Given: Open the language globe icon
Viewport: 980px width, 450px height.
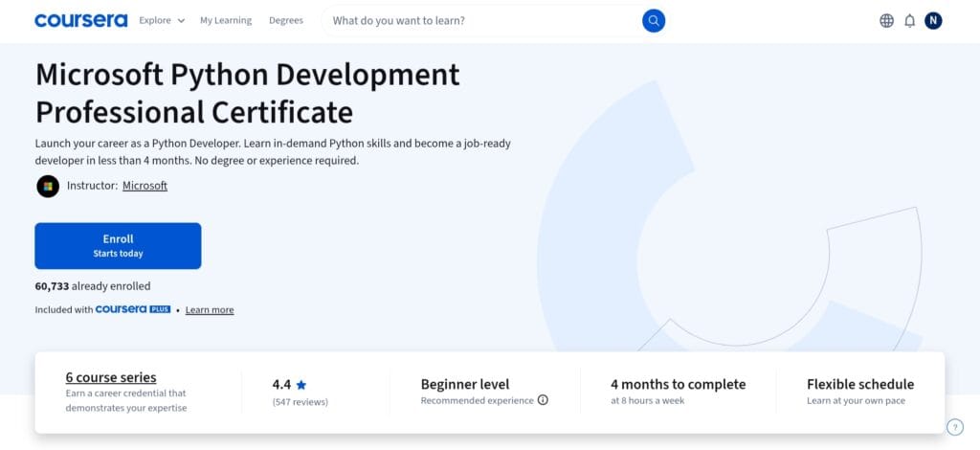Looking at the screenshot, I should tap(886, 21).
